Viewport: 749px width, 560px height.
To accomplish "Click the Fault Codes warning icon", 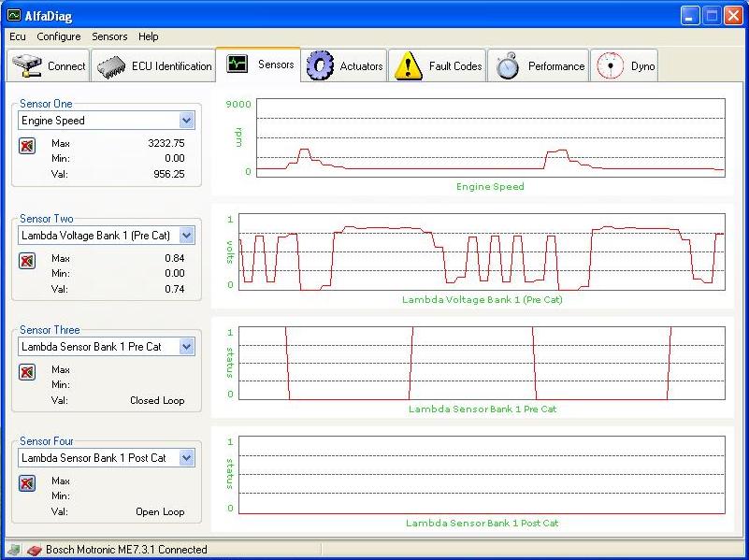I will (408, 66).
